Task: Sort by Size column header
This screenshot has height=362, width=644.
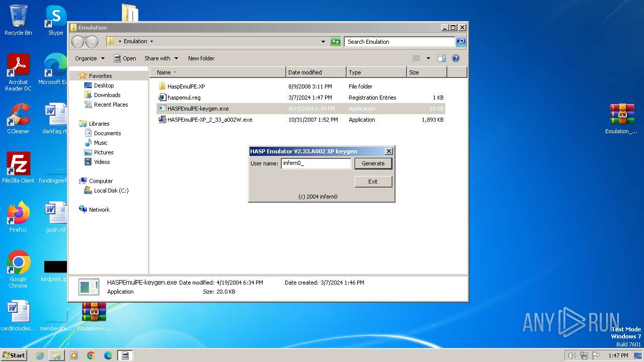Action: (427, 72)
